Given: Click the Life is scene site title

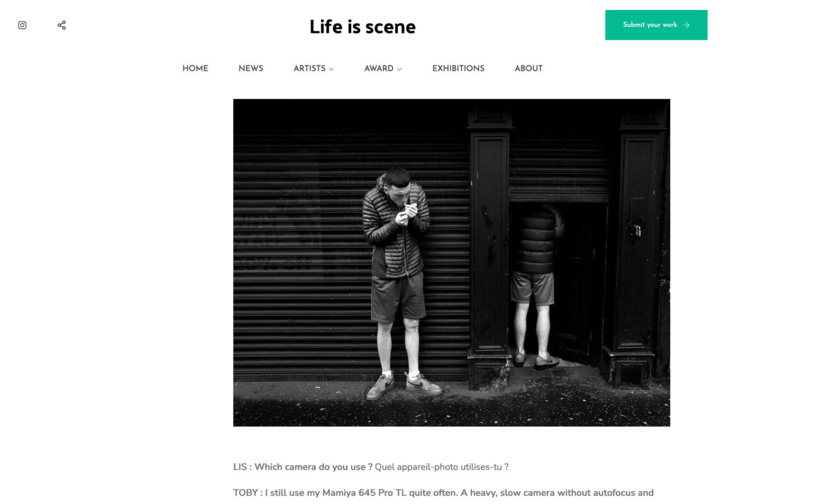Looking at the screenshot, I should click(362, 26).
